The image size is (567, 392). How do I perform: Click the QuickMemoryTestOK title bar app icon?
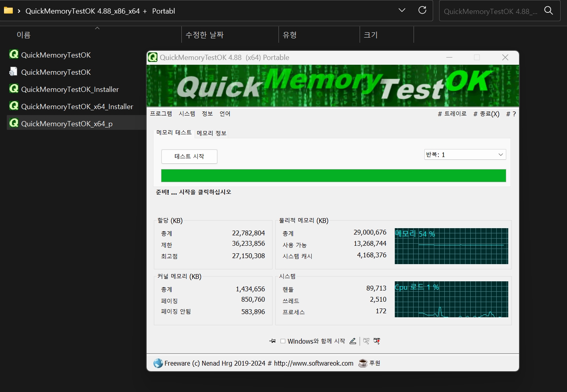(x=153, y=57)
